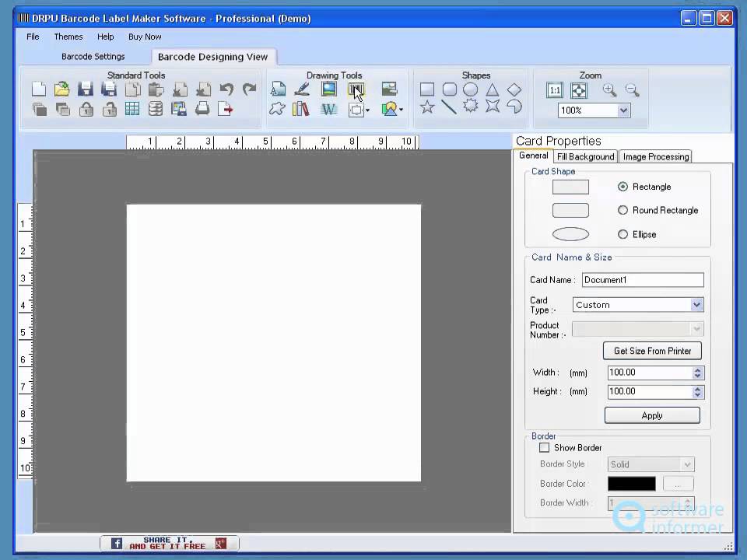Image resolution: width=747 pixels, height=560 pixels.
Task: Select the Line drawing tool
Action: tap(449, 107)
